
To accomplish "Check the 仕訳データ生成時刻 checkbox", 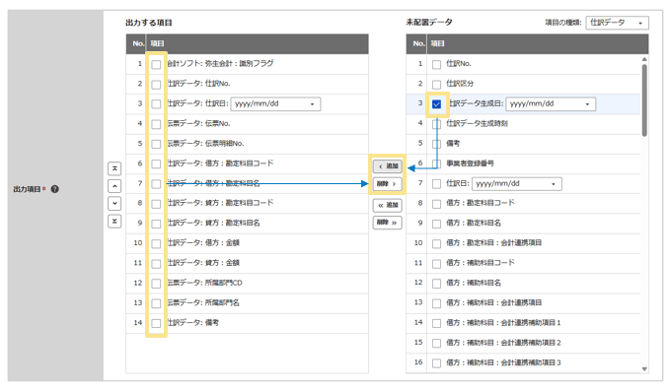I will 436,124.
